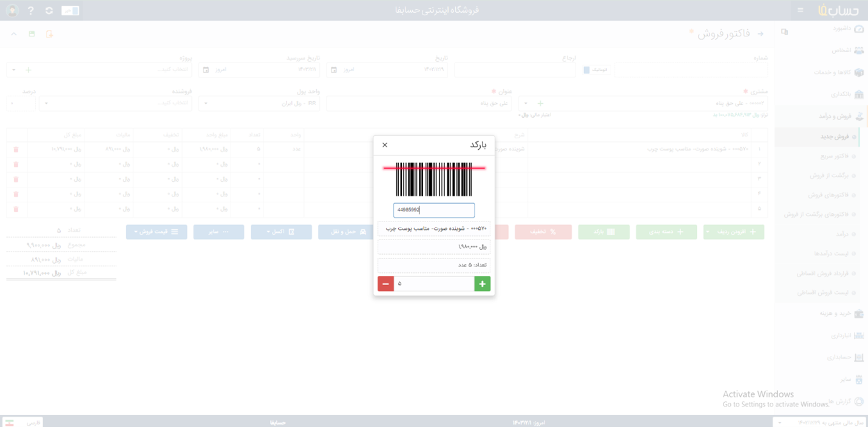The image size is (868, 427).
Task: Click the Hesabfa logo
Action: click(839, 10)
